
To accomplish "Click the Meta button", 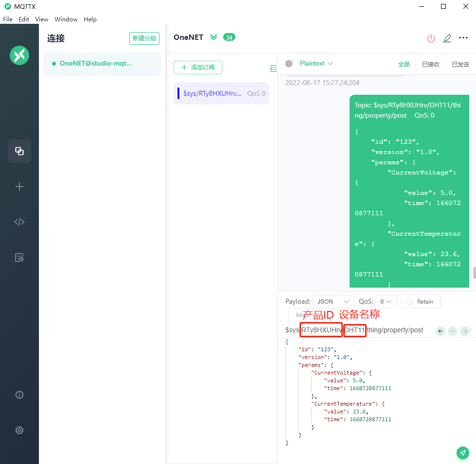I will [302, 315].
